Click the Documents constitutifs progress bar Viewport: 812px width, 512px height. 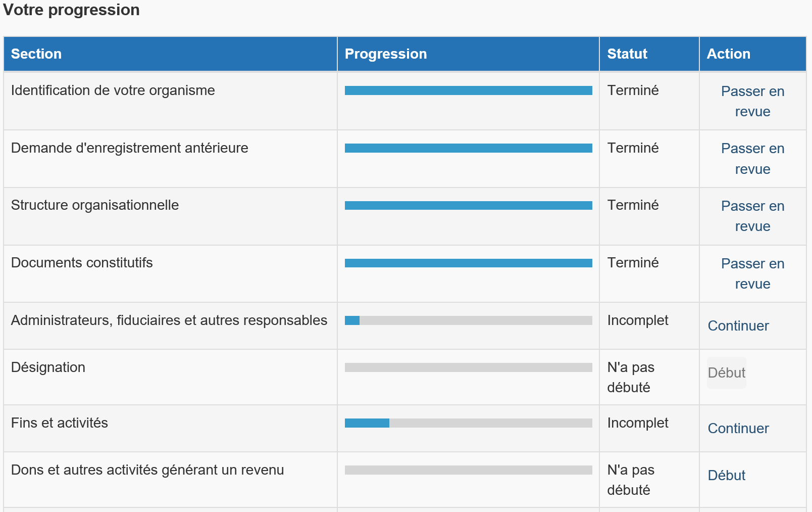tap(468, 263)
